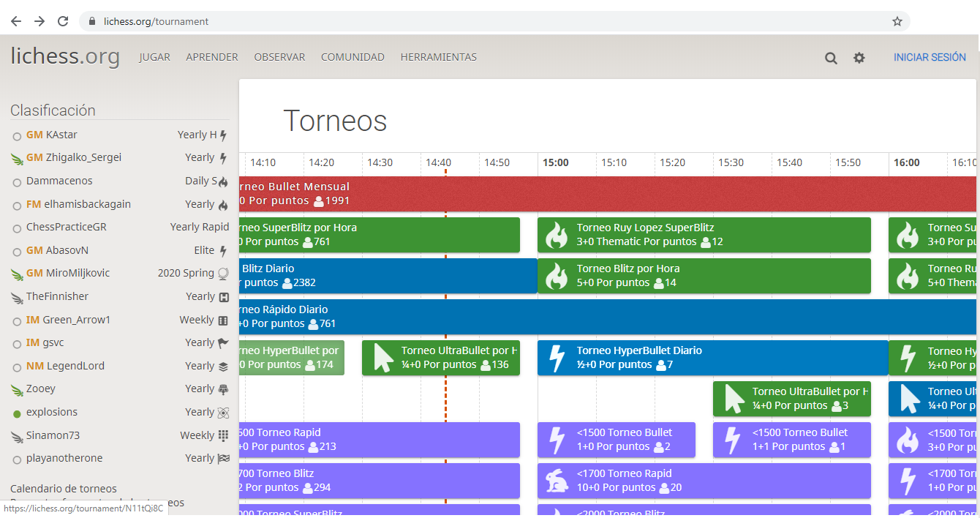Open the <1500 Torneo Rapid with 213 players
980x518 pixels.
click(x=380, y=440)
